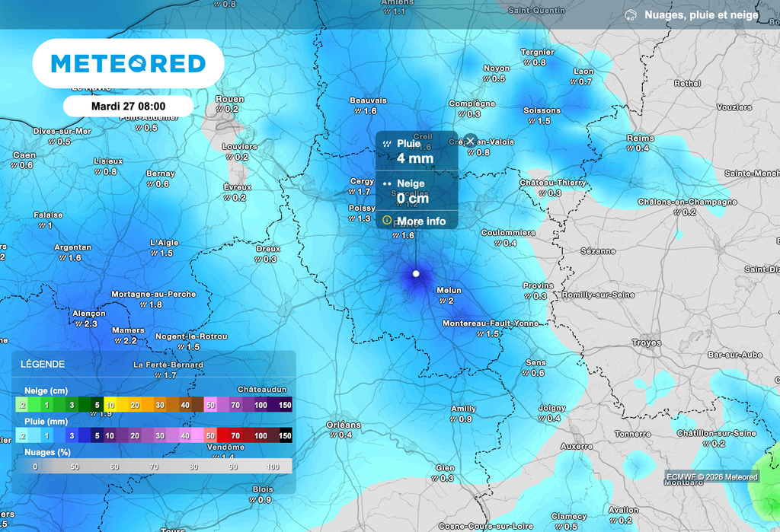The height and width of the screenshot is (532, 780).
Task: Click the Nuages percentage gray scale bar
Action: [154, 467]
